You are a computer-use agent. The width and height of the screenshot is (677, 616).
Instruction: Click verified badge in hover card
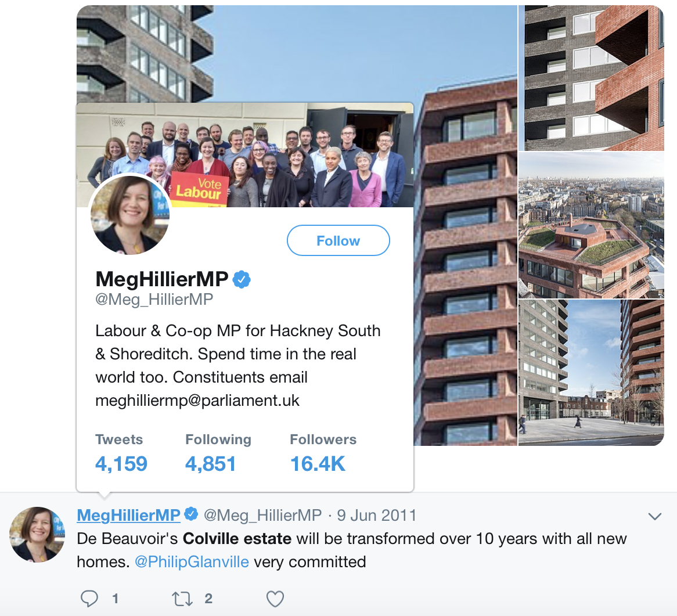242,279
